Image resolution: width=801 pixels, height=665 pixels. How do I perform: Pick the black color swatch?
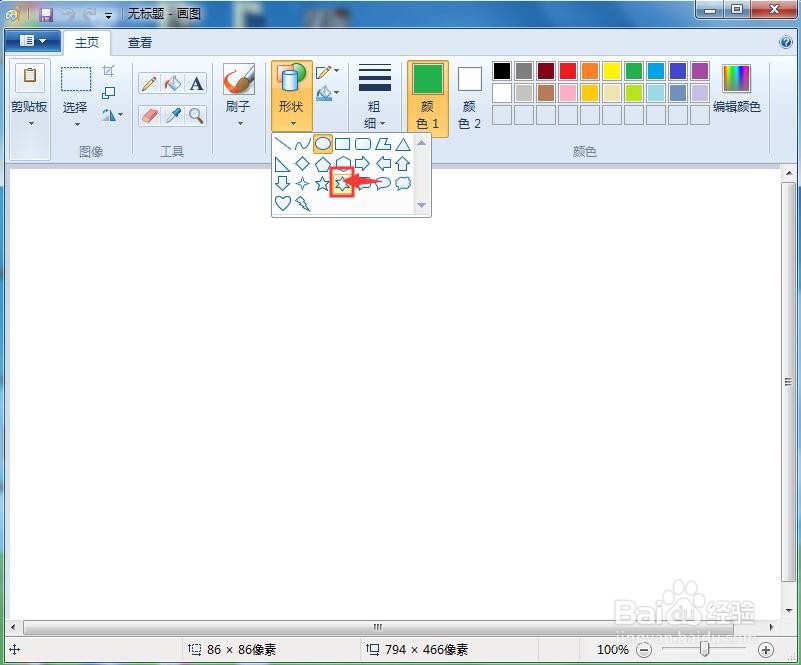[502, 71]
